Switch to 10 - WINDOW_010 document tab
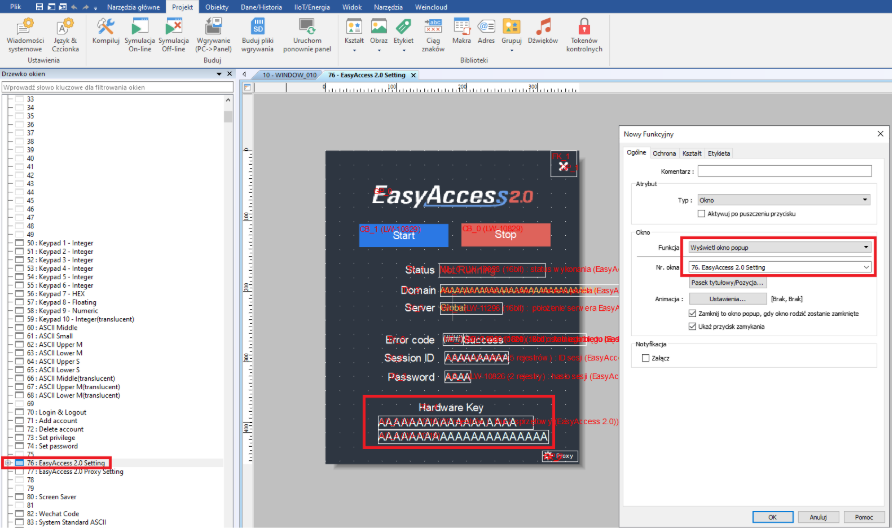 (289, 75)
